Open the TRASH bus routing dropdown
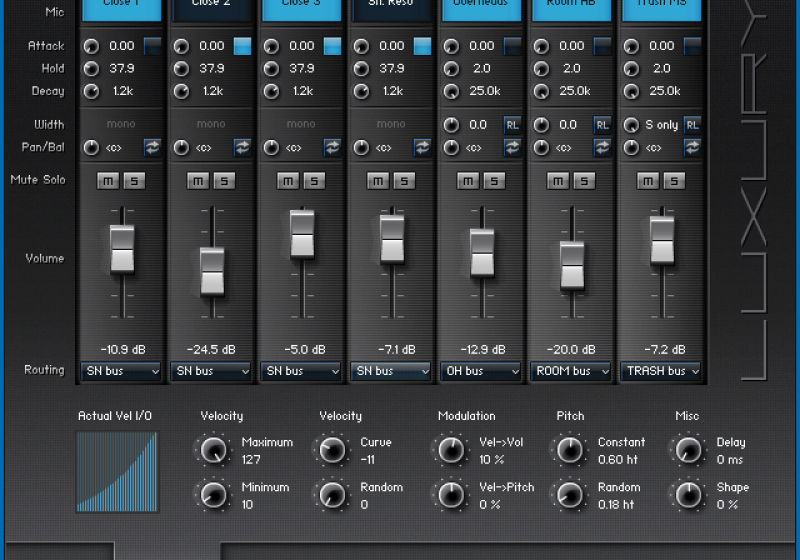This screenshot has height=560, width=800. pyautogui.click(x=661, y=371)
